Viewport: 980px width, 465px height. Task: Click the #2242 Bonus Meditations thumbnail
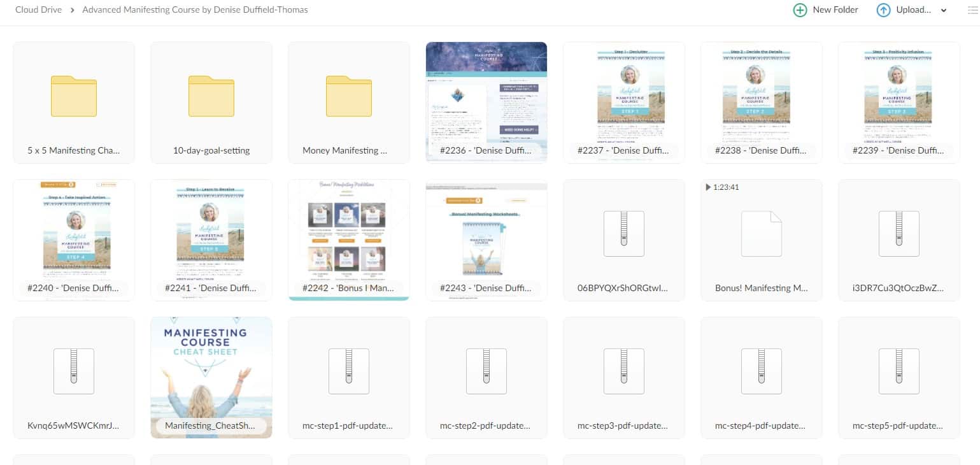click(x=349, y=240)
